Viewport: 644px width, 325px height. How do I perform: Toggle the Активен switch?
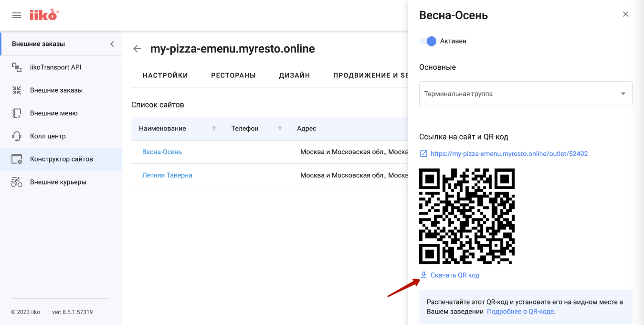[x=428, y=41]
